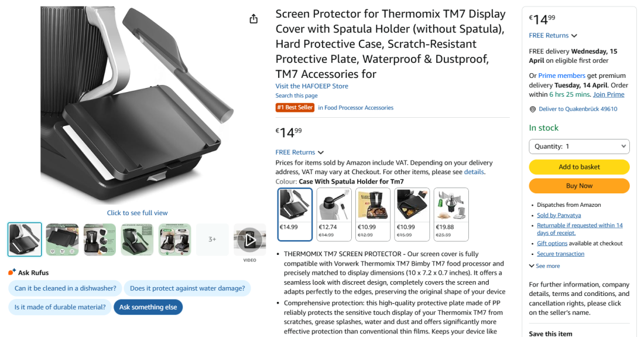Select the €14.99 spatula holder case variant
This screenshot has height=337, width=644.
pos(295,214)
